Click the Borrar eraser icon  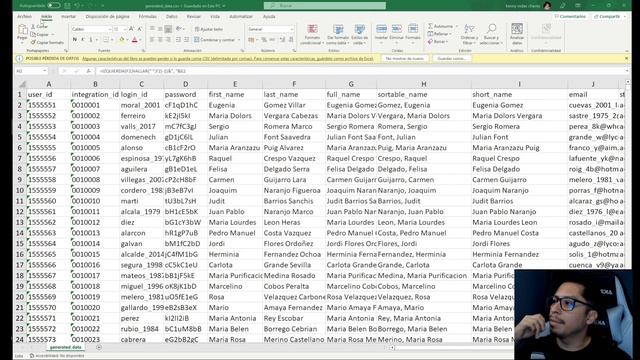(430, 42)
